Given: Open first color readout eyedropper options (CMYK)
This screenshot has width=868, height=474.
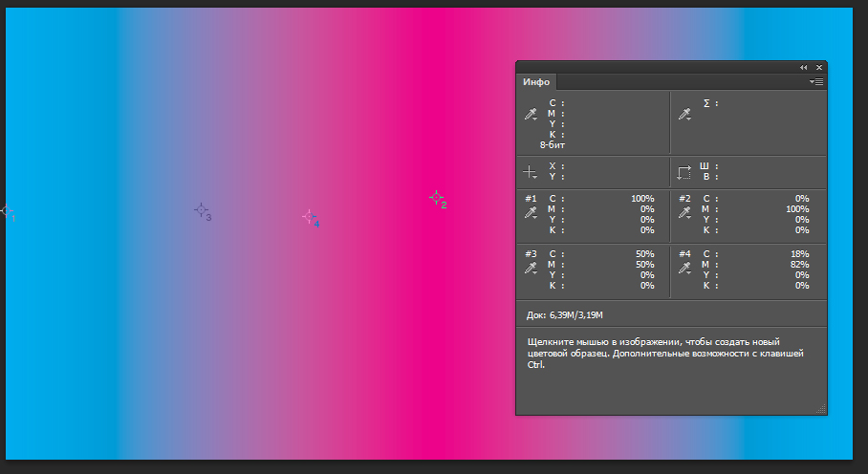Looking at the screenshot, I should (x=531, y=115).
